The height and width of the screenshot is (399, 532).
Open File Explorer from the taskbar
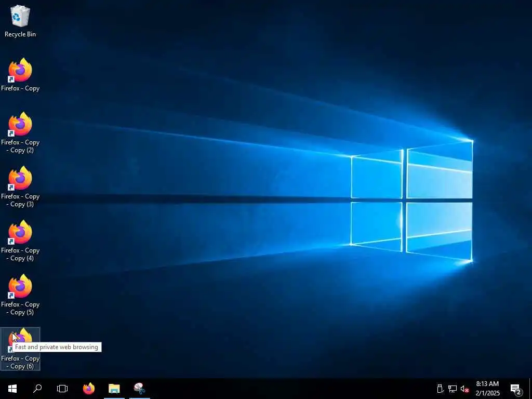[x=114, y=389]
